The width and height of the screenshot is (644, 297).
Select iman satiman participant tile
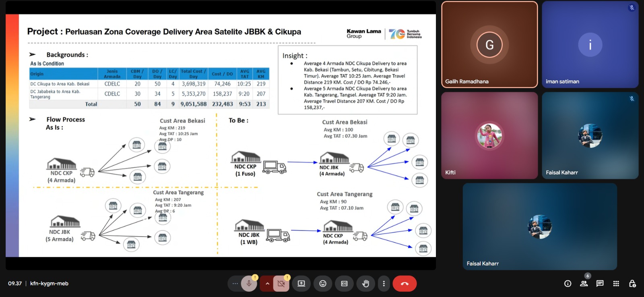click(590, 44)
